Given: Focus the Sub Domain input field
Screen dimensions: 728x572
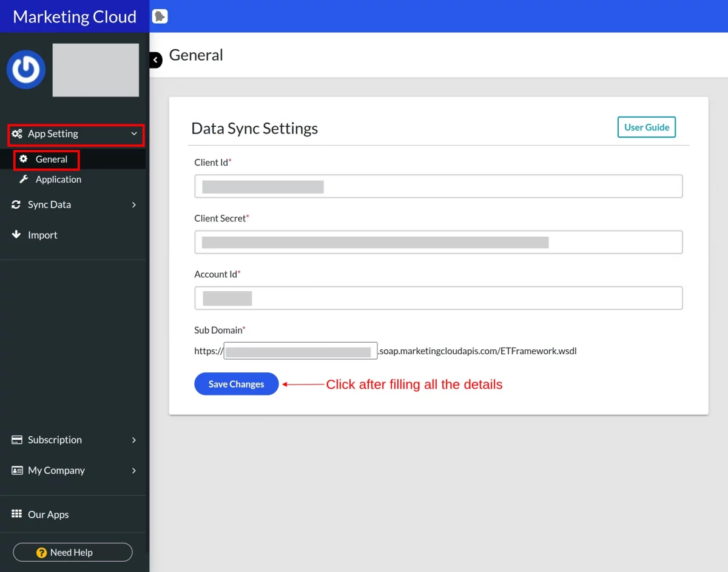Looking at the screenshot, I should [301, 351].
